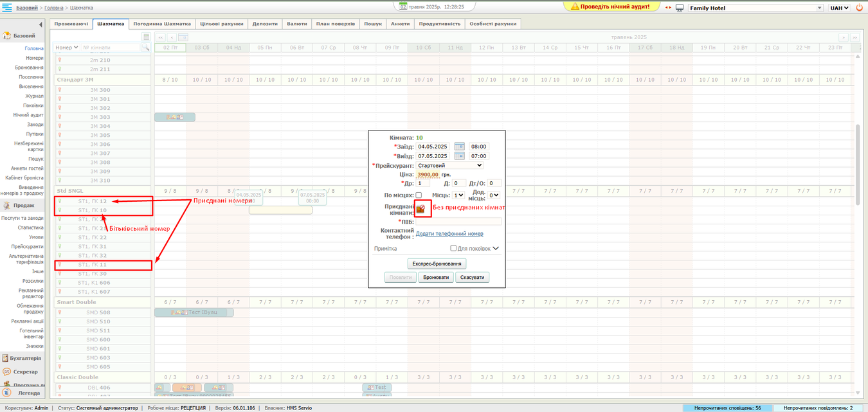Click the connected rooms icon
The image size is (868, 412).
(420, 208)
